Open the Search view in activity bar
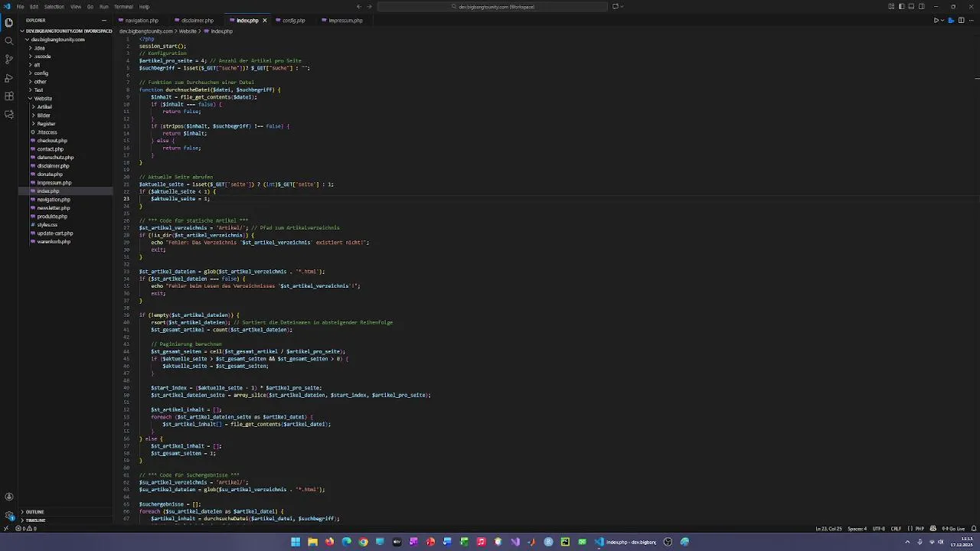 pos(8,41)
